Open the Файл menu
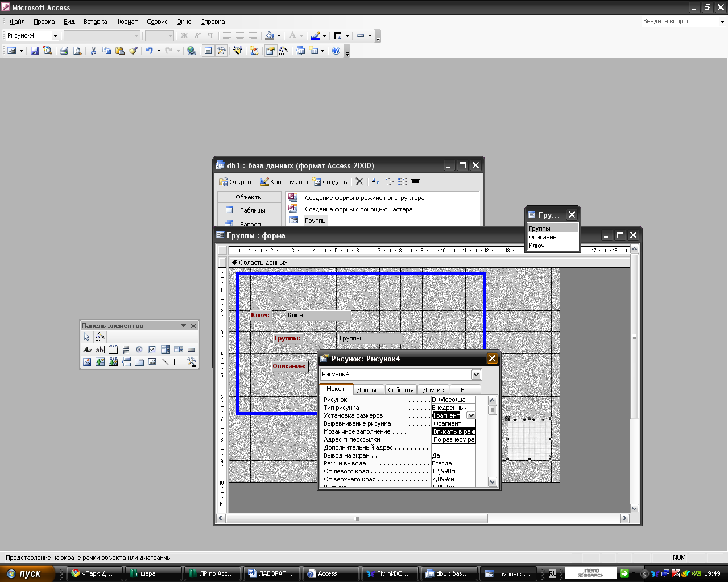The width and height of the screenshot is (728, 582). pyautogui.click(x=17, y=22)
